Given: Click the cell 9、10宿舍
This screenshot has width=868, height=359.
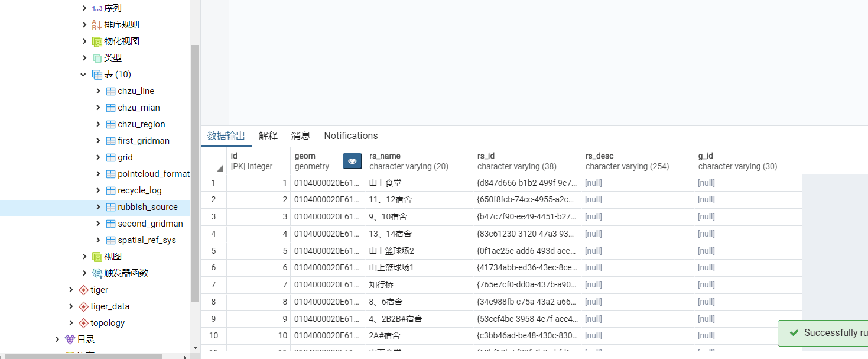Looking at the screenshot, I should tap(419, 216).
